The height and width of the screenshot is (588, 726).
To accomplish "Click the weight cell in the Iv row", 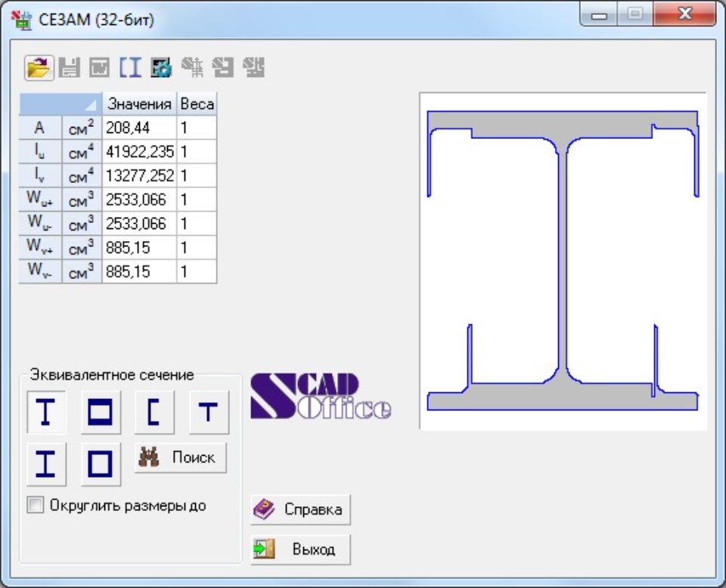I will (197, 176).
